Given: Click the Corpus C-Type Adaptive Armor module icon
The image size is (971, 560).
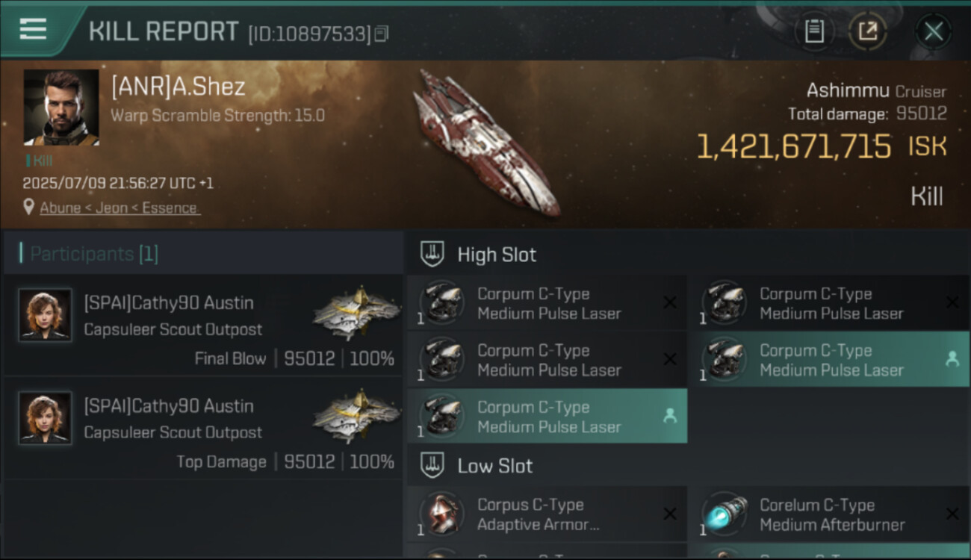Looking at the screenshot, I should click(441, 514).
